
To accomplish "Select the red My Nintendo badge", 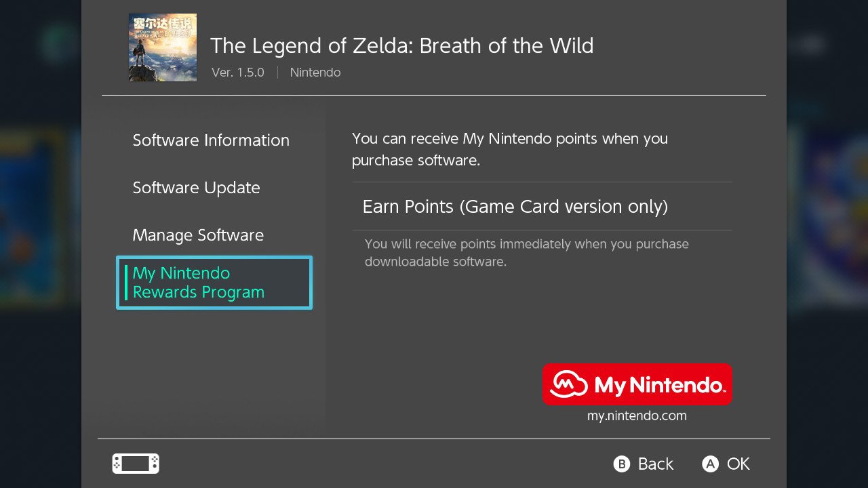I will [637, 384].
